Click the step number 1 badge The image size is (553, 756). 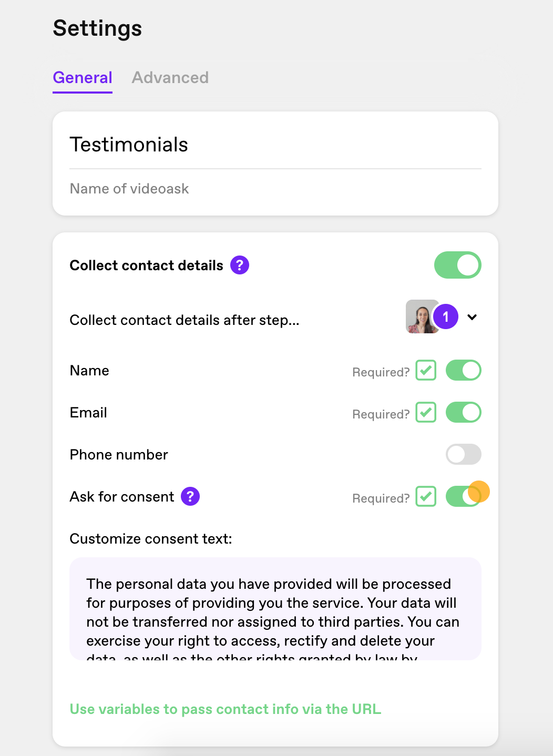pyautogui.click(x=446, y=316)
